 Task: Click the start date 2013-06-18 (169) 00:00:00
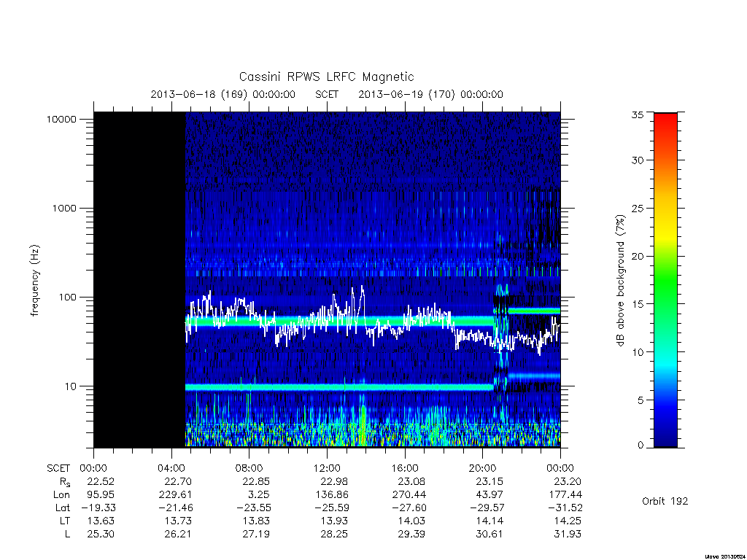[223, 94]
